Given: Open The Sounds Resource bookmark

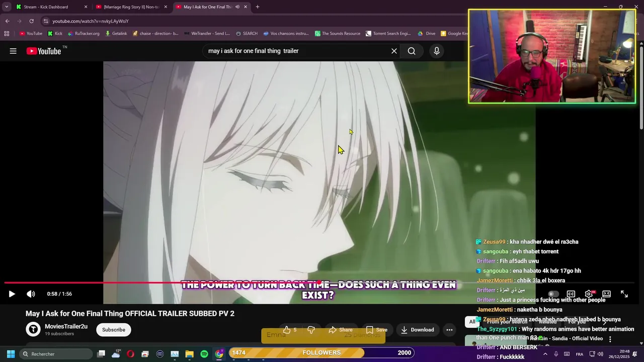Looking at the screenshot, I should point(338,34).
